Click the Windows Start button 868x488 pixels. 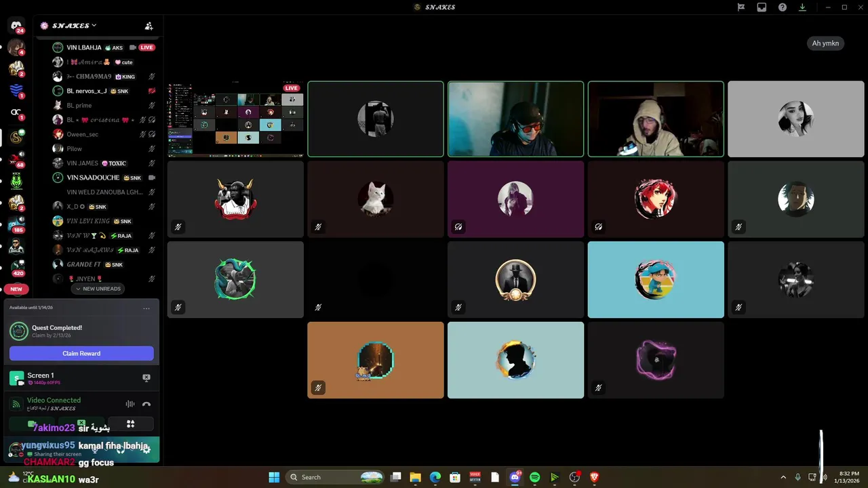[x=274, y=477]
